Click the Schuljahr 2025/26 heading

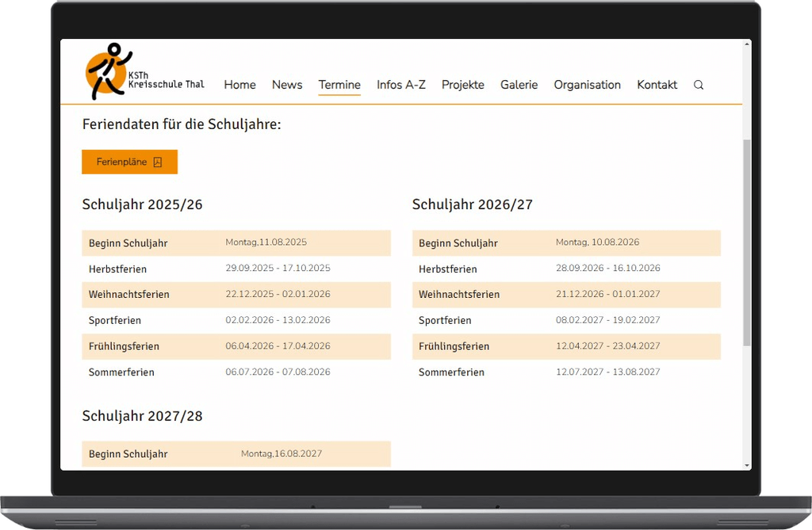[x=143, y=204]
